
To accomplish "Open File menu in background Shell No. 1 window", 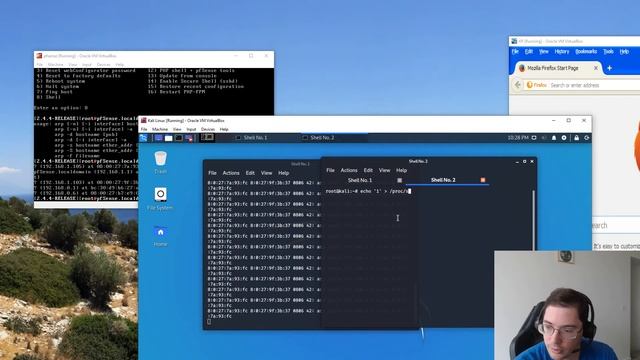I will (212, 173).
